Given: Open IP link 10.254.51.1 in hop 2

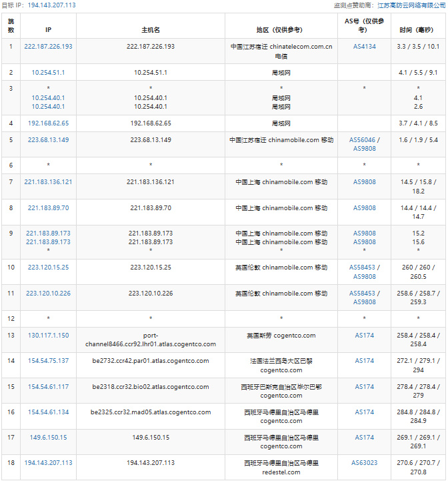Looking at the screenshot, I should click(x=49, y=73).
